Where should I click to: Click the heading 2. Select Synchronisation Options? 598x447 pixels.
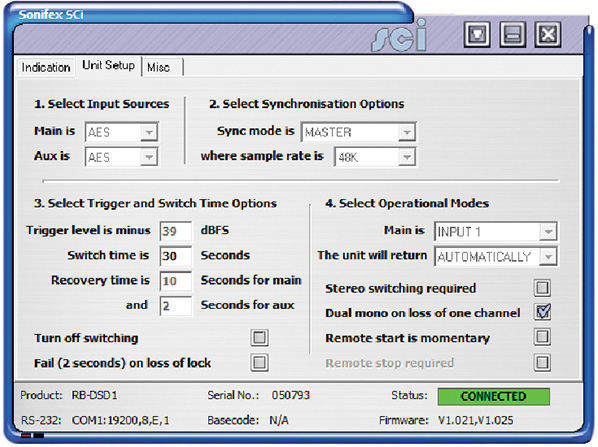307,104
